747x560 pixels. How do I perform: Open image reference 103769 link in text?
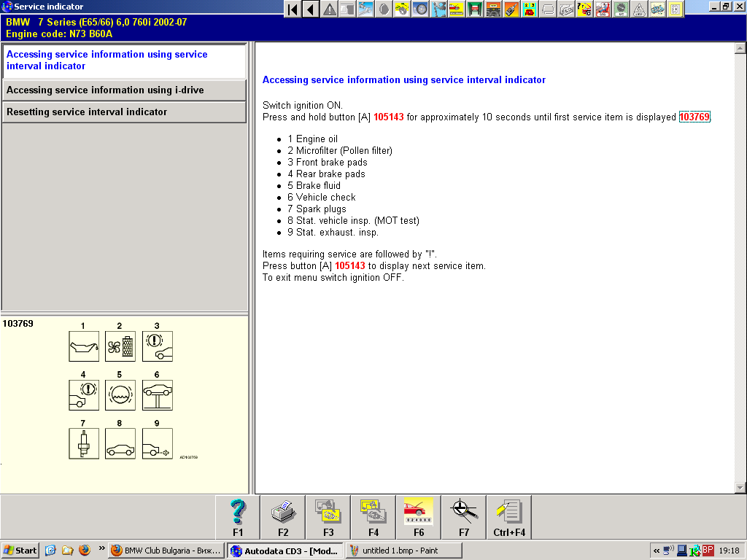pos(694,117)
